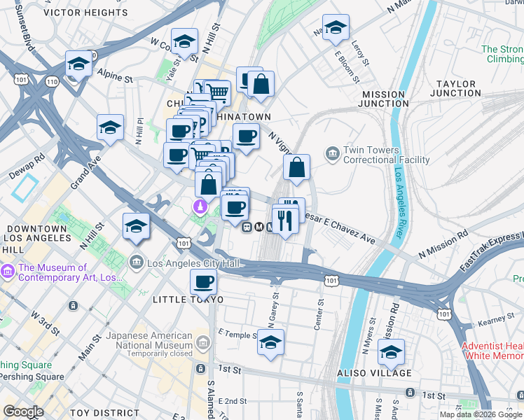Click the 'VICTOR HEIGHTS' neighborhood label
This screenshot has width=524, height=420.
click(85, 13)
